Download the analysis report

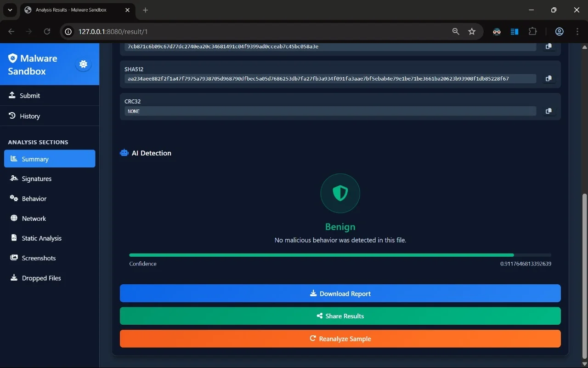point(340,293)
